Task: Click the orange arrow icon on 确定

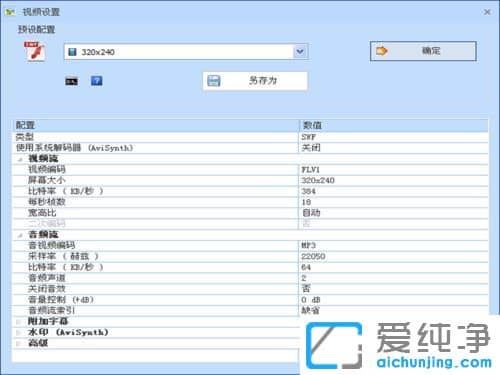Action: pyautogui.click(x=382, y=51)
